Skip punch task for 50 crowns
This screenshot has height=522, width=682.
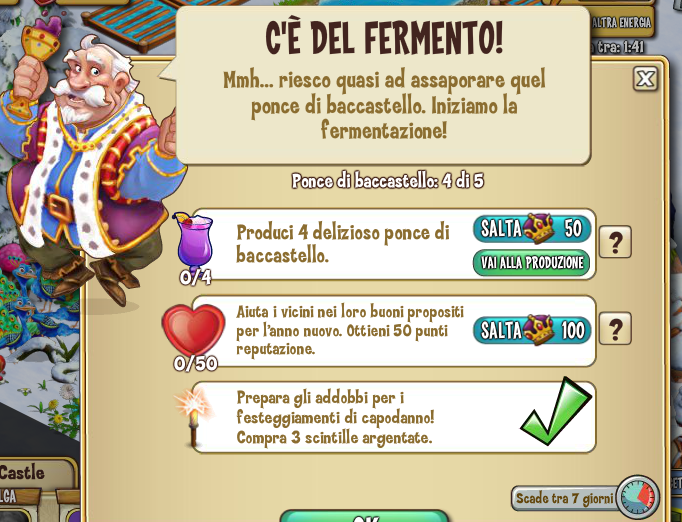pos(532,228)
